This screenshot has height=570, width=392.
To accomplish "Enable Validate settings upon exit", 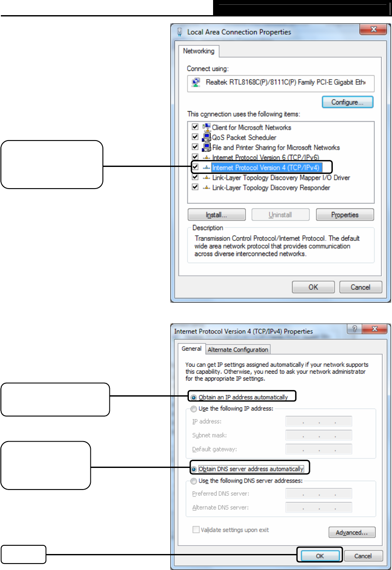I will click(196, 530).
